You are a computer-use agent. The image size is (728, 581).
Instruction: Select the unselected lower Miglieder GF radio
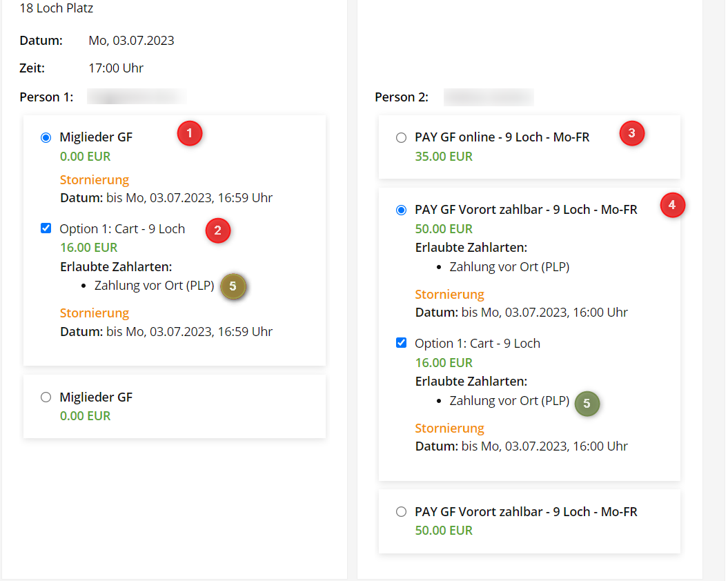[46, 397]
